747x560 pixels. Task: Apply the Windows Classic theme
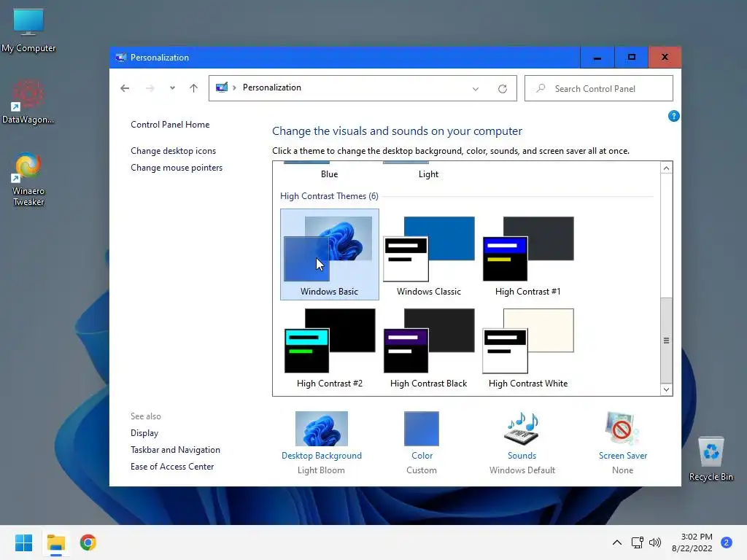click(429, 256)
